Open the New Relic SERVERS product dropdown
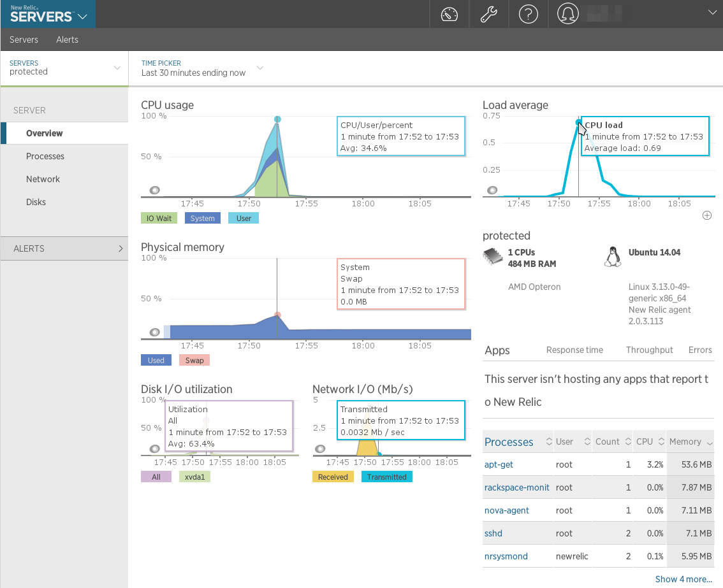723x588 pixels. pos(48,14)
